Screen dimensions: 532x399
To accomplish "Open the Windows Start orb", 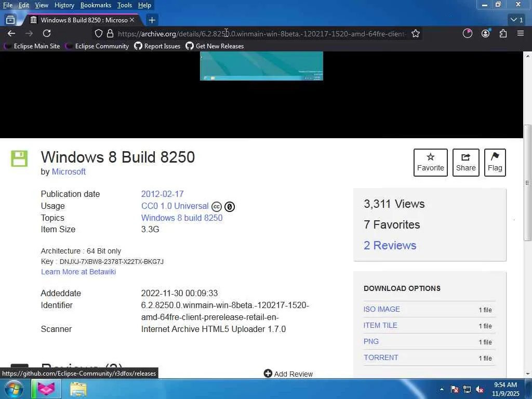I will pyautogui.click(x=14, y=389).
